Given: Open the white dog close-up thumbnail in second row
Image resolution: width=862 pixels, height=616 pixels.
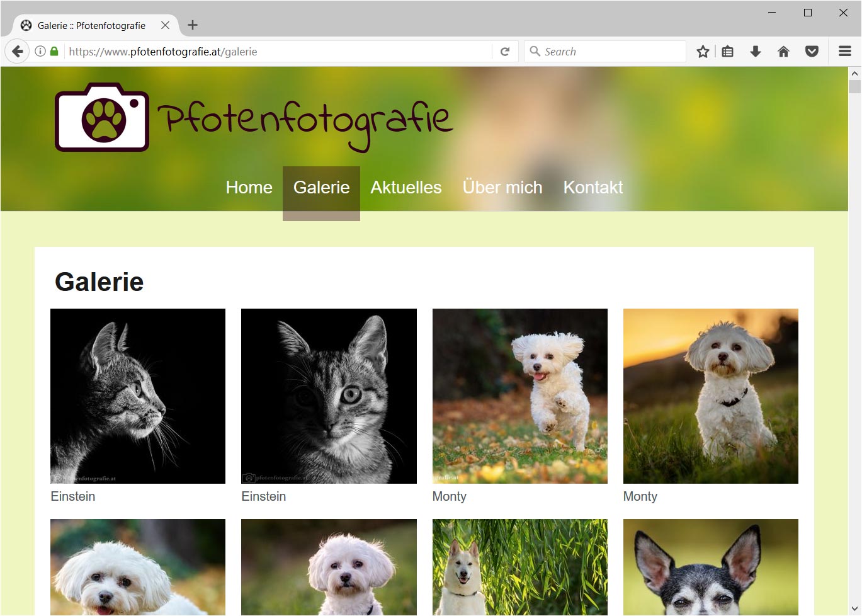Looking at the screenshot, I should 138,567.
